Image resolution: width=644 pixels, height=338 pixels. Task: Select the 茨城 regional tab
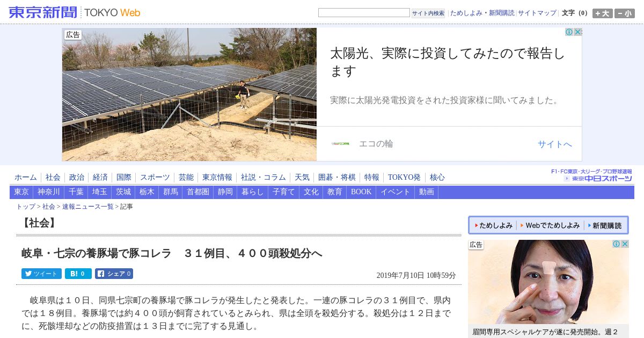pyautogui.click(x=123, y=192)
